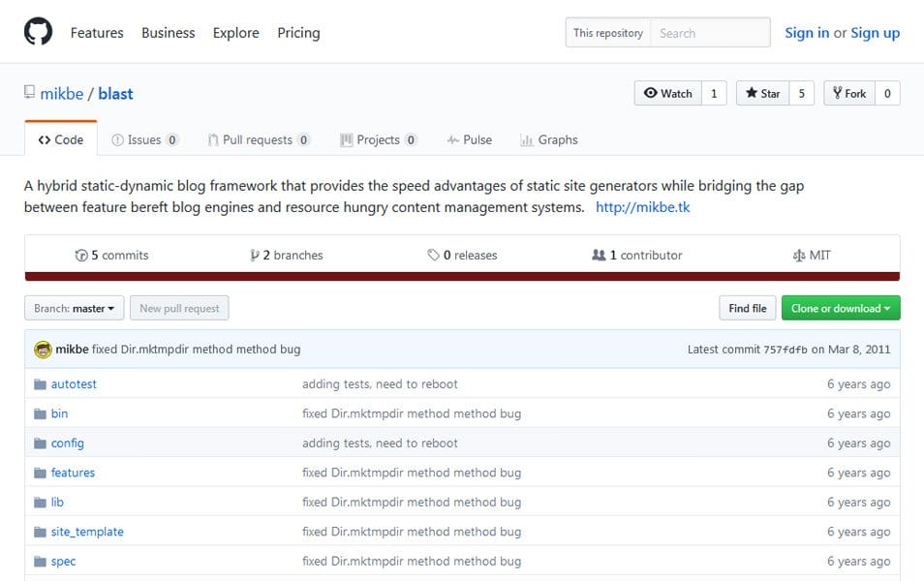Open config row commit message 'adding tests'

380,443
